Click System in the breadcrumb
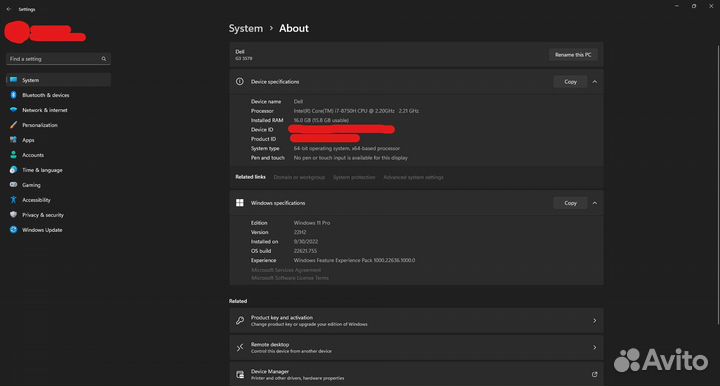 click(x=246, y=28)
